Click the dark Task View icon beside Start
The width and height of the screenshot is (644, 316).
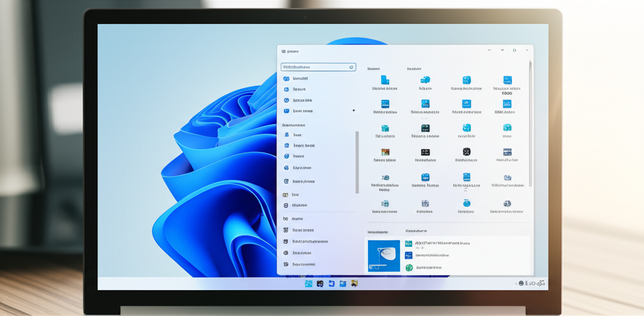[320, 284]
